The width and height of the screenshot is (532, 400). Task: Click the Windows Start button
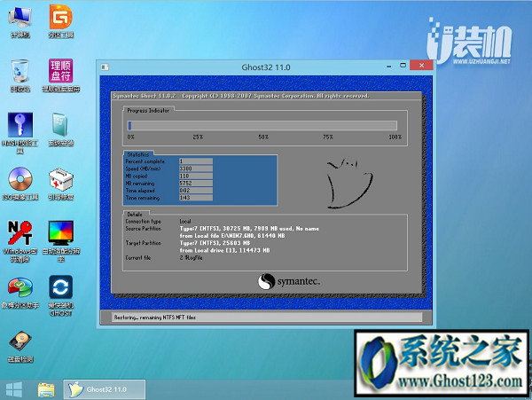click(14, 389)
